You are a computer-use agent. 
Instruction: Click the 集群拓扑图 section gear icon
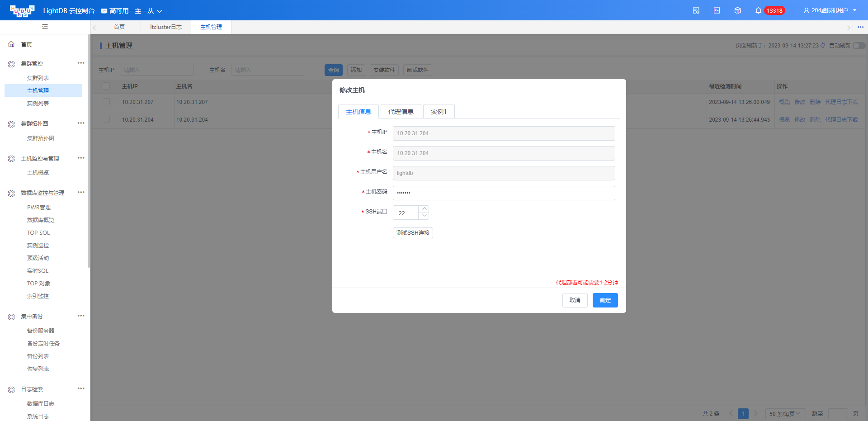(11, 124)
